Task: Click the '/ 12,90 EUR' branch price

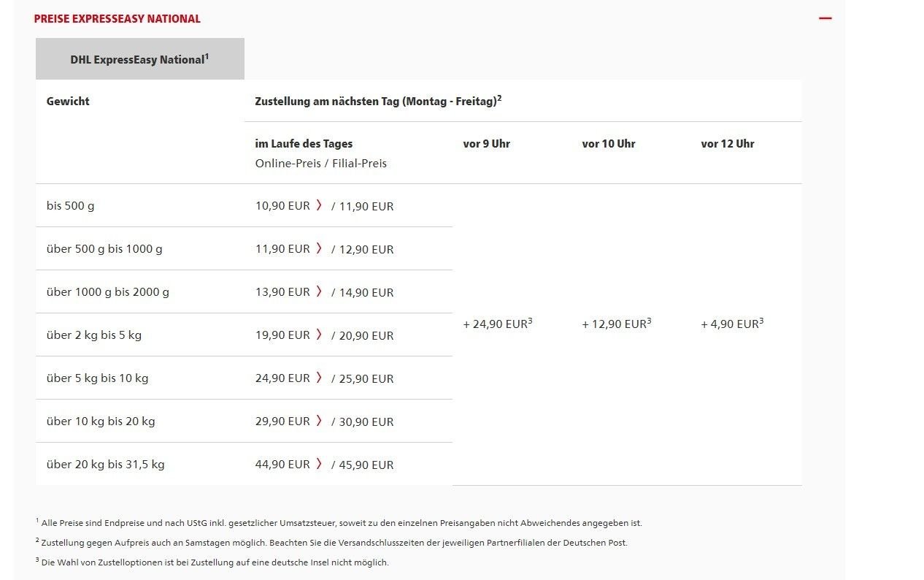Action: tap(362, 250)
